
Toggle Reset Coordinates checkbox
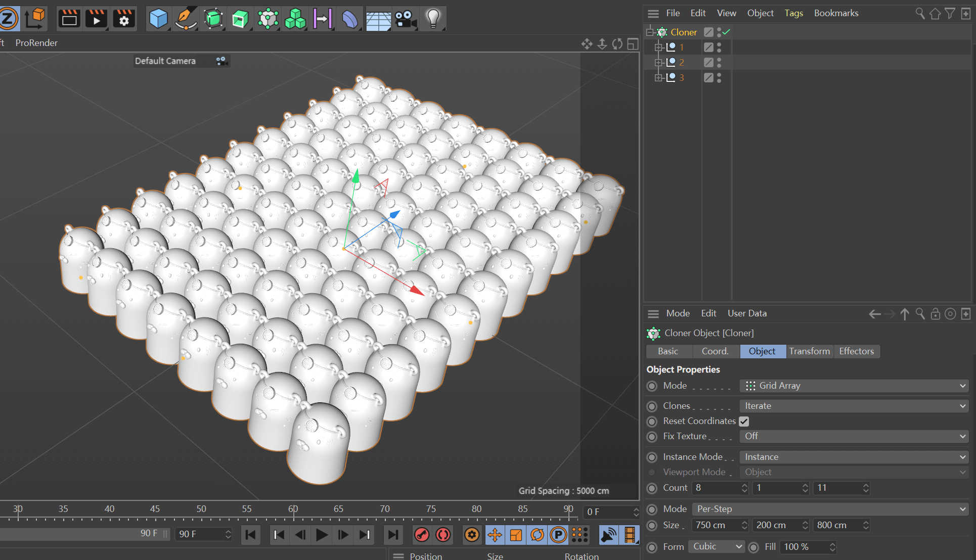[744, 422]
